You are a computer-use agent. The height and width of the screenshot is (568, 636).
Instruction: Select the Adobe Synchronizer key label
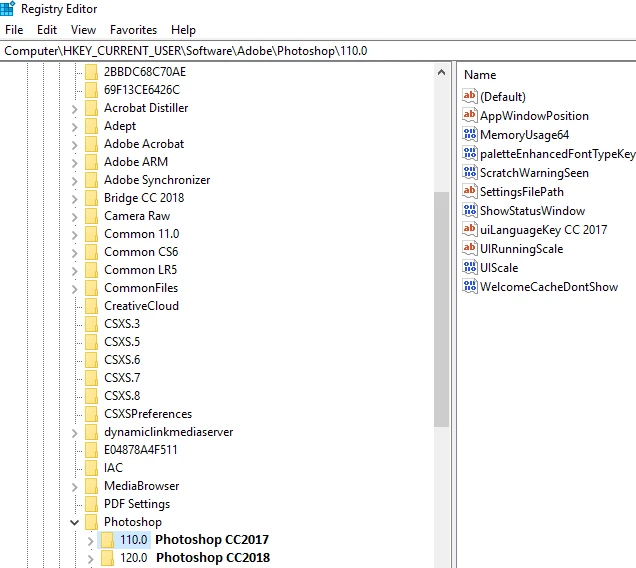(157, 180)
